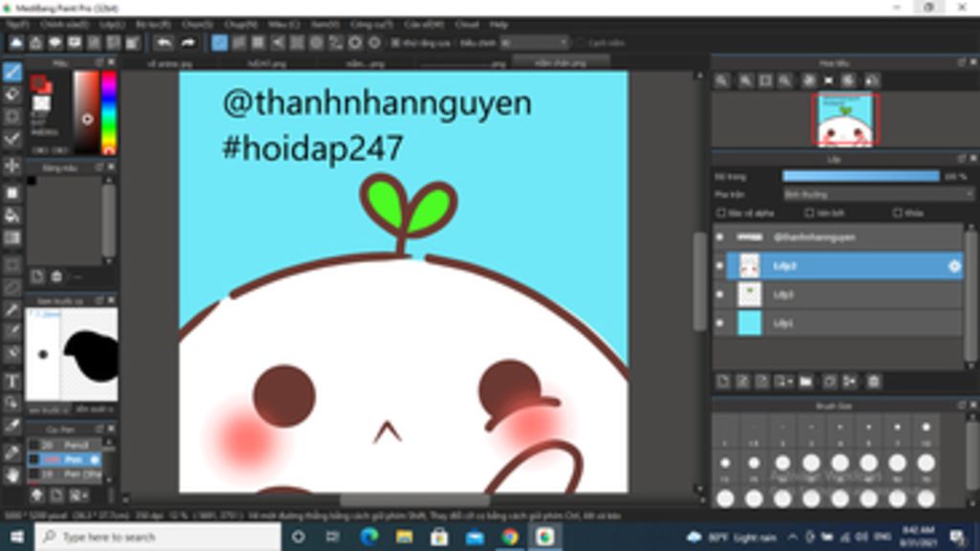Select the Pen brush in brush list
Image resolution: width=980 pixels, height=551 pixels.
click(64, 460)
